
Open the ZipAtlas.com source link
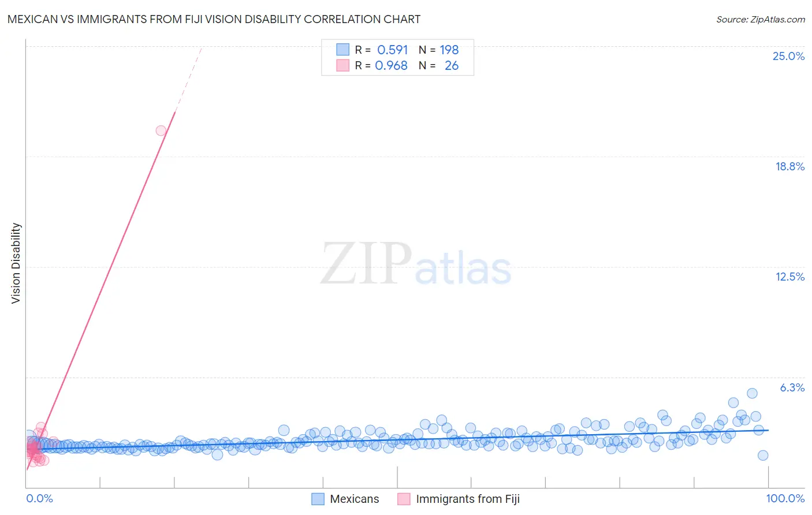(x=760, y=19)
